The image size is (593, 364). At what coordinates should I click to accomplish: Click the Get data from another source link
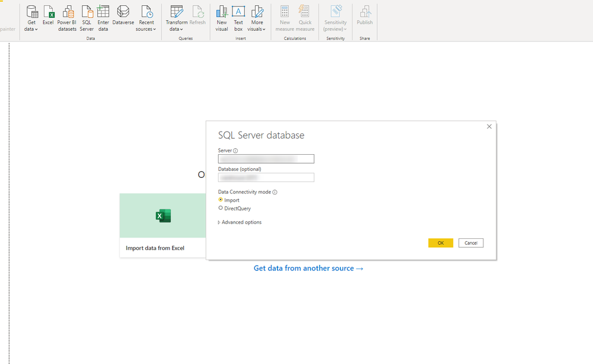pos(308,268)
